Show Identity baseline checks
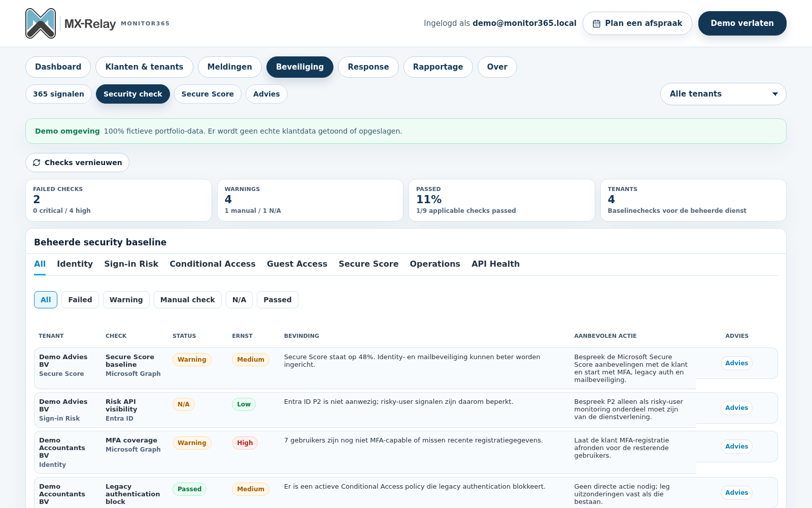This screenshot has height=508, width=812. (x=75, y=264)
